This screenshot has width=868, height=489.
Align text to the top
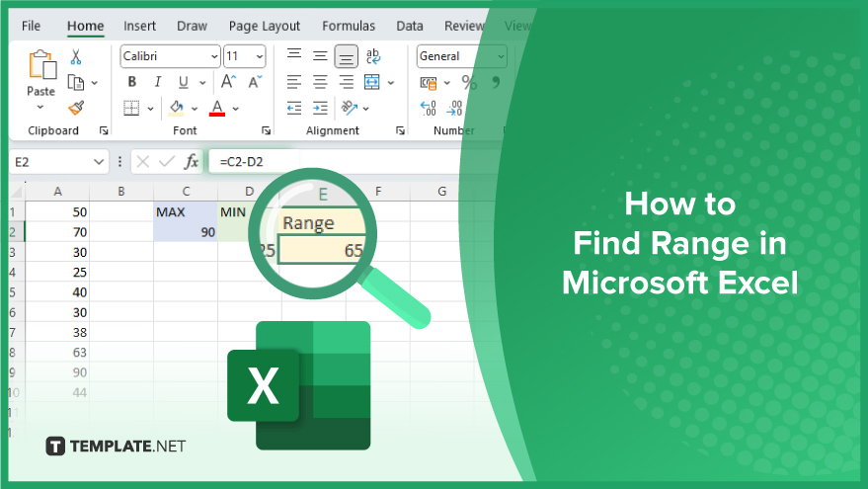[x=294, y=56]
